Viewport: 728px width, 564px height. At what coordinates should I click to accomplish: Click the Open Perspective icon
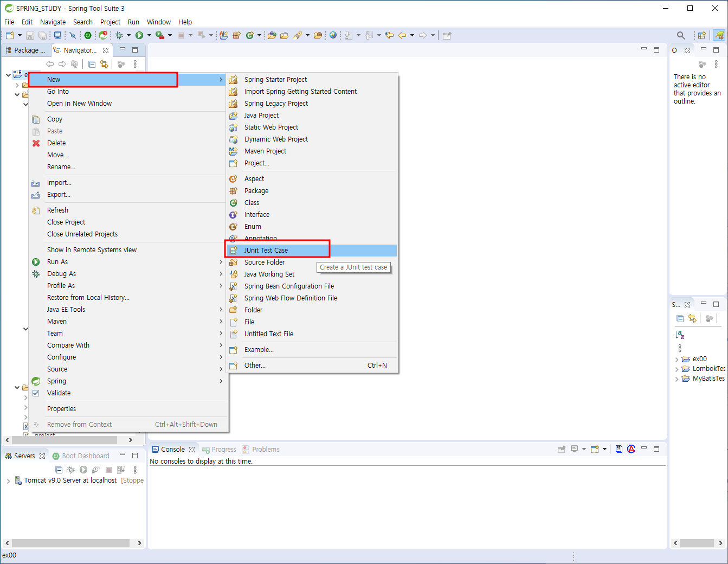702,35
